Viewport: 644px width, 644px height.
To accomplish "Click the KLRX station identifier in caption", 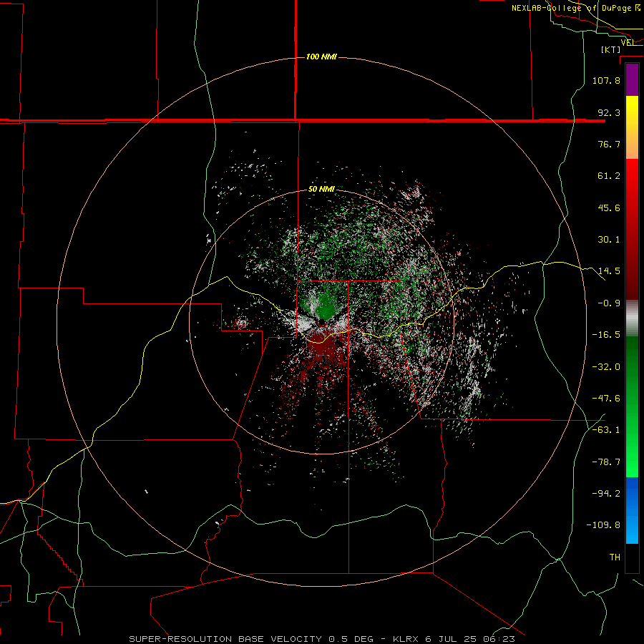I will [x=406, y=639].
